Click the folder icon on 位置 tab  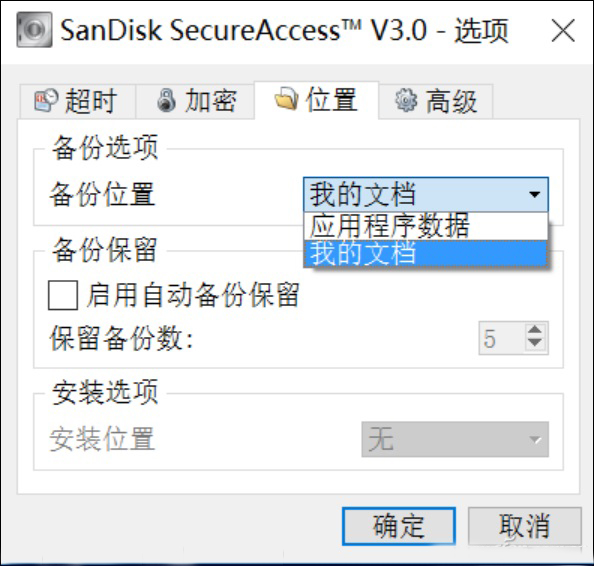pyautogui.click(x=286, y=99)
